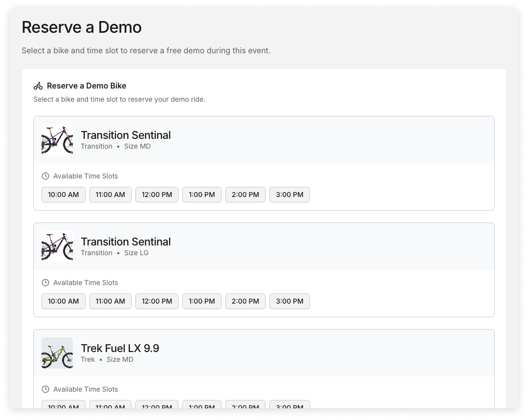Click clock icon in Transition Sentinal MD card
528x420 pixels.
45,176
